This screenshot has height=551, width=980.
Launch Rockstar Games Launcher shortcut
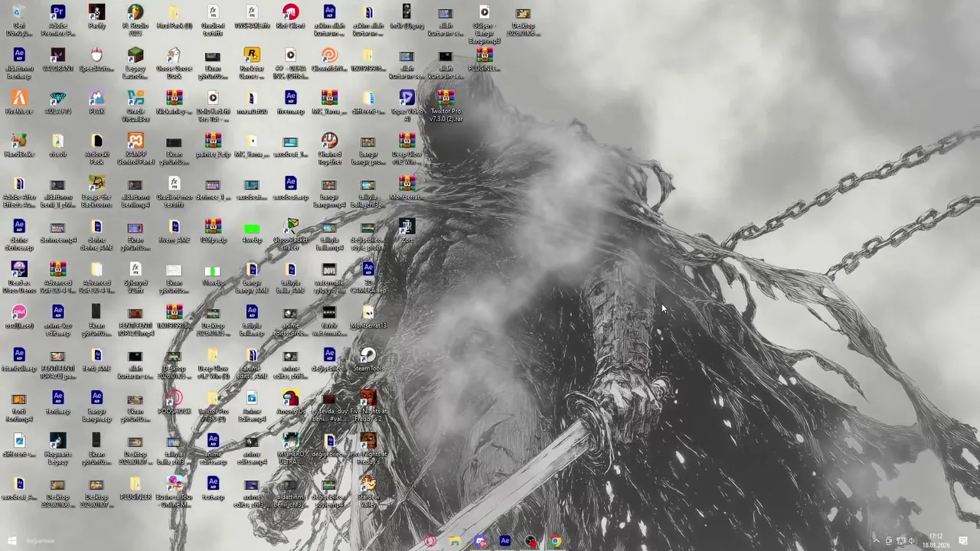[252, 63]
